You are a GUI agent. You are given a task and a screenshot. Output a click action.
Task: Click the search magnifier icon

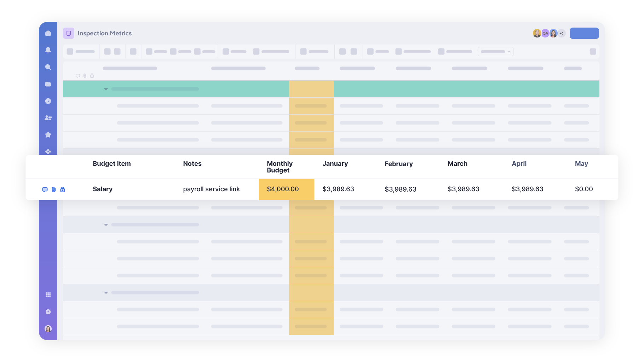(48, 67)
